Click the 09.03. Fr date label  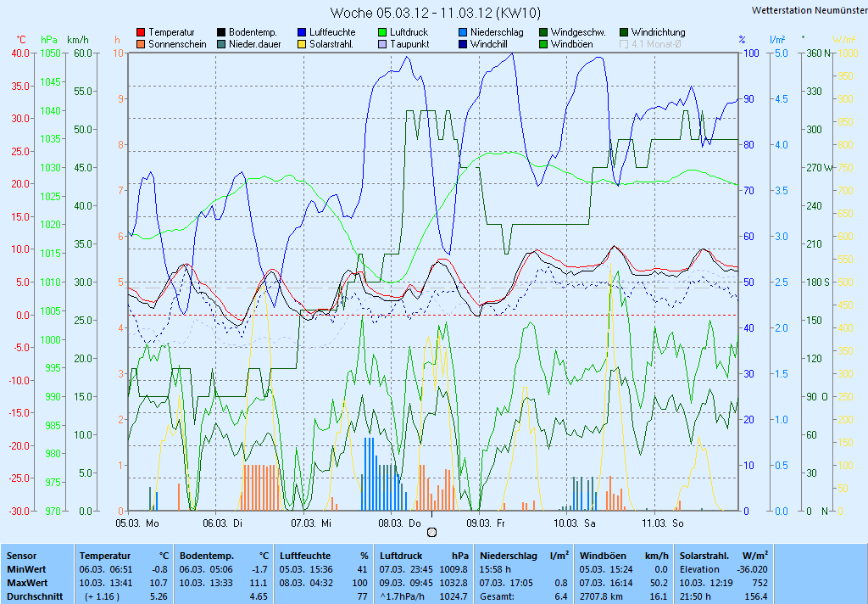[x=486, y=523]
